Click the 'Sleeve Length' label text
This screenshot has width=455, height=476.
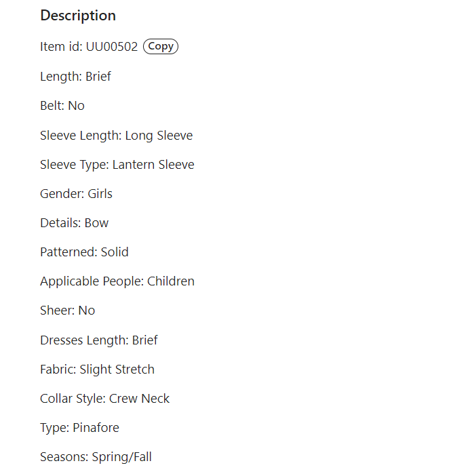pos(81,136)
